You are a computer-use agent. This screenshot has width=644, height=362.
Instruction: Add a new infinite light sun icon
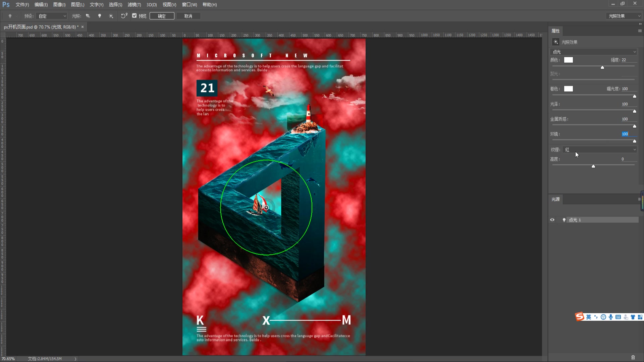point(111,16)
